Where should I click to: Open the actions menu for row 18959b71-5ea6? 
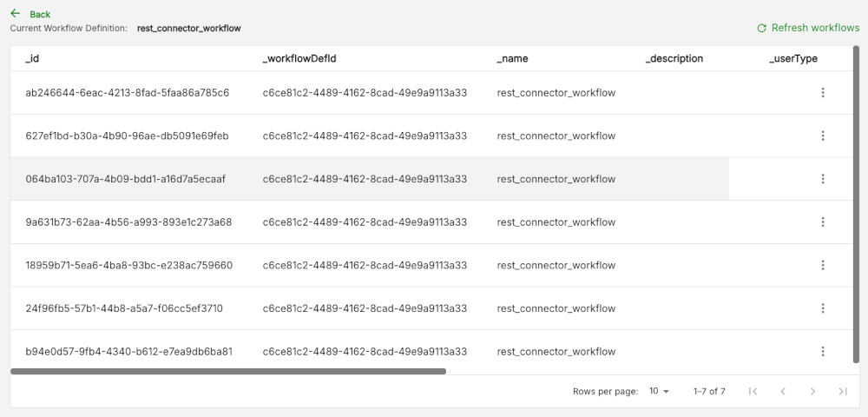823,265
